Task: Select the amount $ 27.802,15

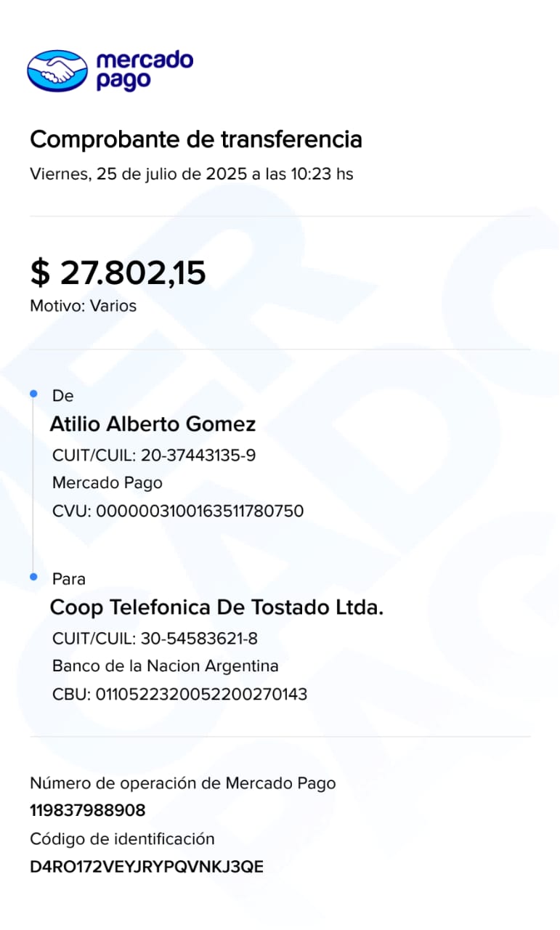Action: click(118, 272)
